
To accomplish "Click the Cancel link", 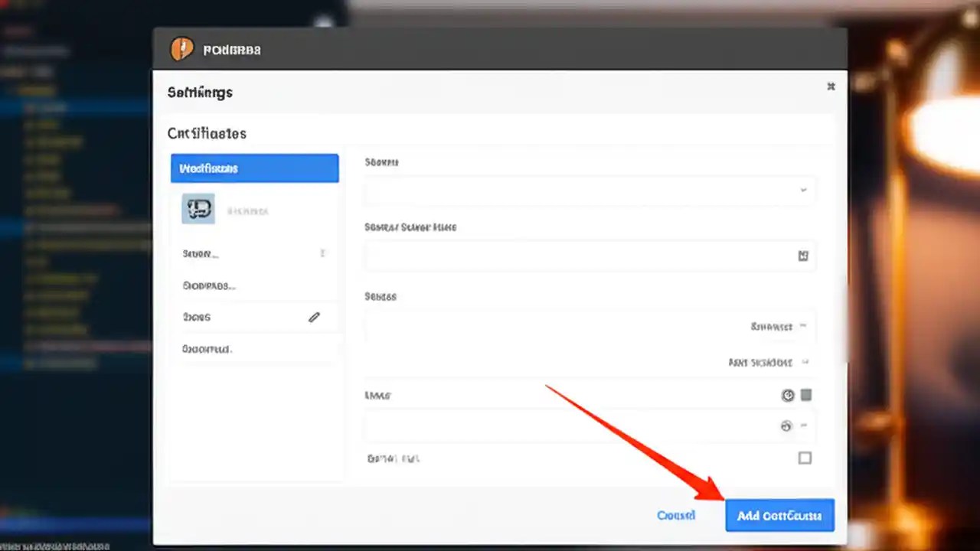I will [676, 515].
